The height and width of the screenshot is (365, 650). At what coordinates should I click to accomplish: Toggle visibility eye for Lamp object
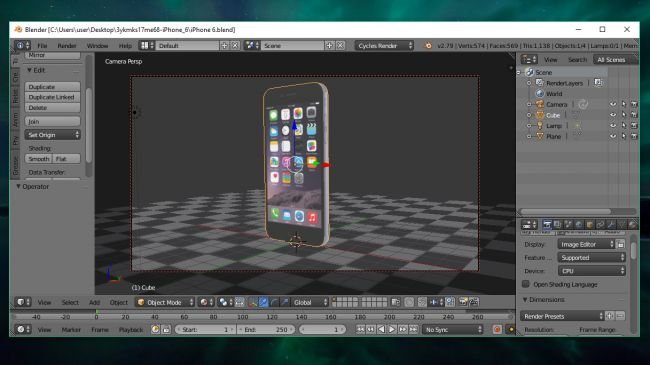pyautogui.click(x=613, y=126)
